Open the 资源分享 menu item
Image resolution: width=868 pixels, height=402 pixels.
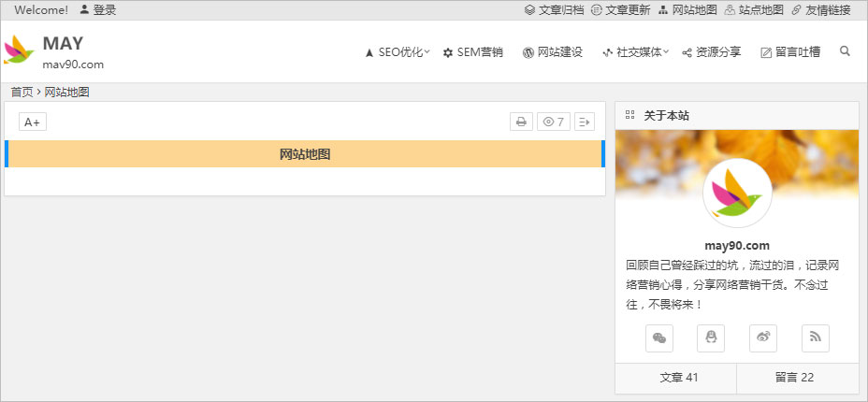pyautogui.click(x=712, y=52)
